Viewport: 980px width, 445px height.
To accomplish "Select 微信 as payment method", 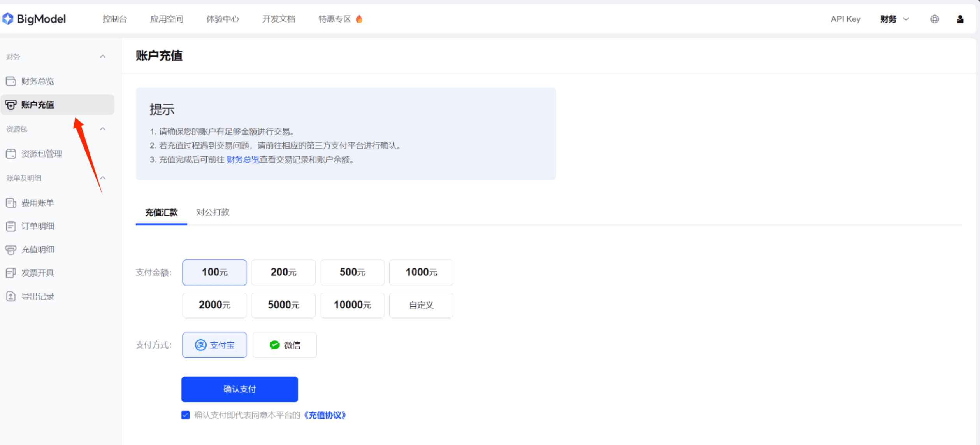I will (x=285, y=345).
